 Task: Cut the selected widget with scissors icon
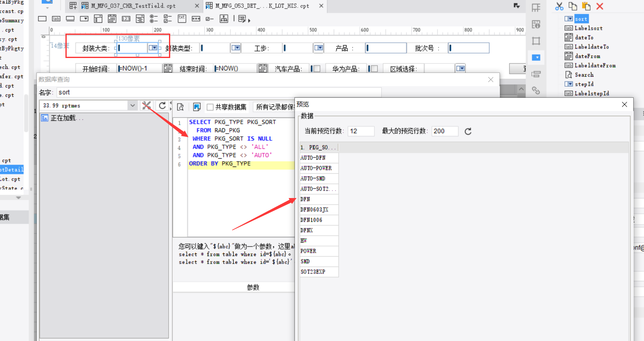pyautogui.click(x=560, y=6)
